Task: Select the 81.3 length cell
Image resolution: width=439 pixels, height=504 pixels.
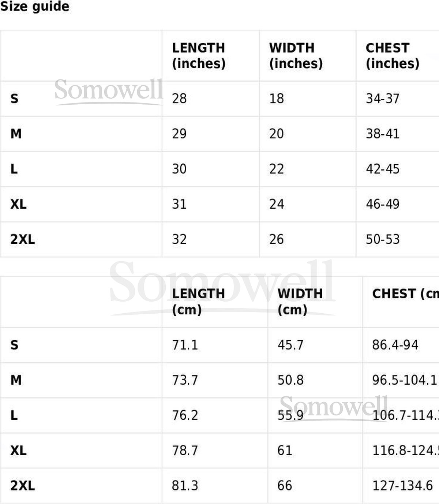Action: (185, 486)
